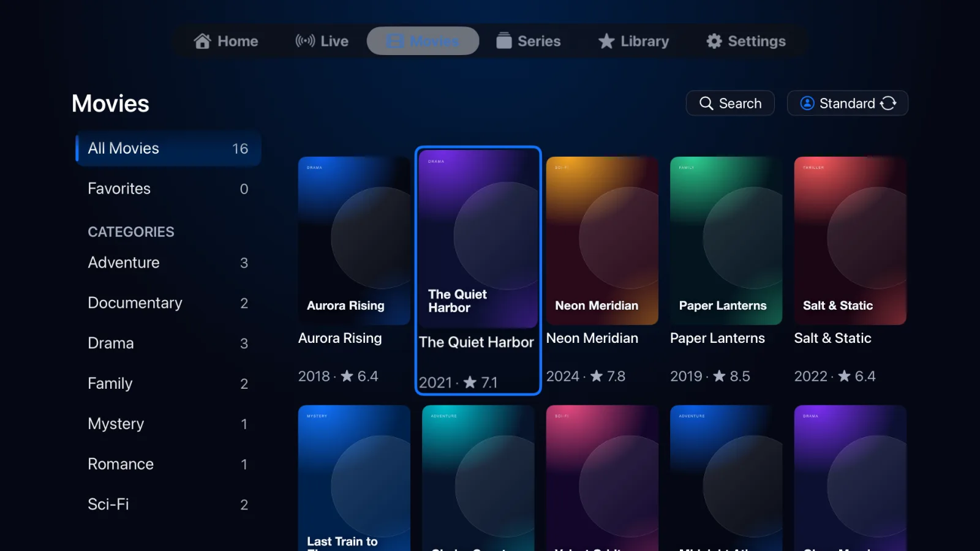Filter by Romance category
This screenshot has height=551, width=980.
pos(168,464)
